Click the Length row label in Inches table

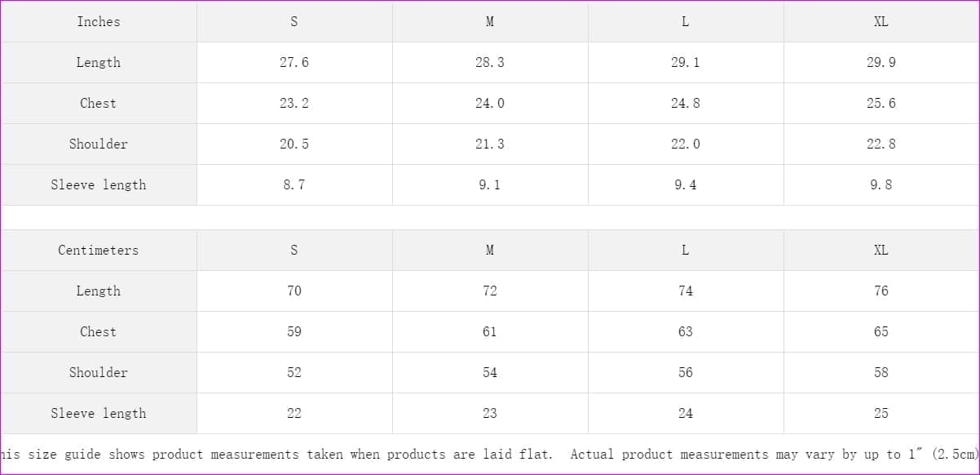pos(99,63)
